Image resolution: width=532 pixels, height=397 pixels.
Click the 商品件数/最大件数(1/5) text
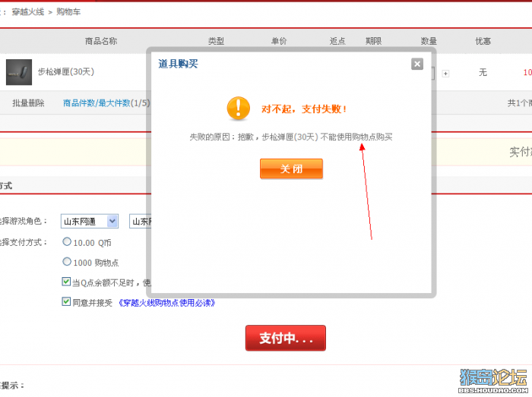coord(106,103)
